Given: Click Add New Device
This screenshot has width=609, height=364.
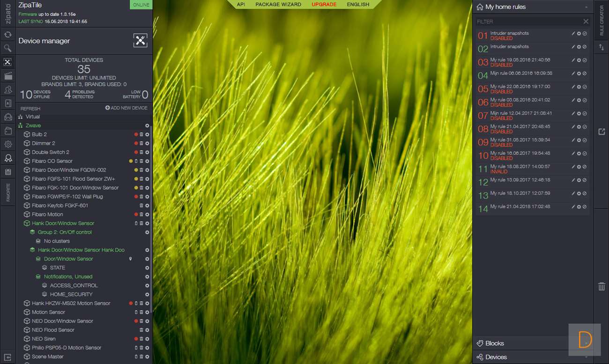Looking at the screenshot, I should coord(126,108).
